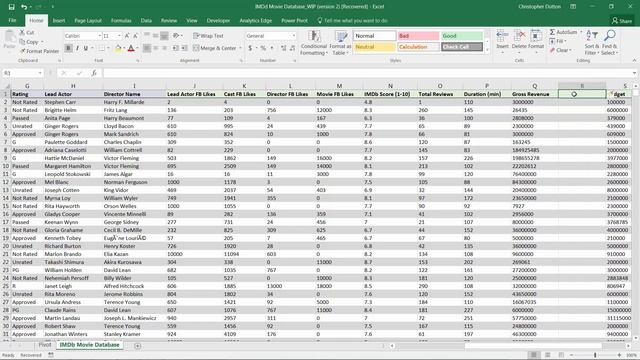Toggle Center horizontal alignment

[156, 48]
